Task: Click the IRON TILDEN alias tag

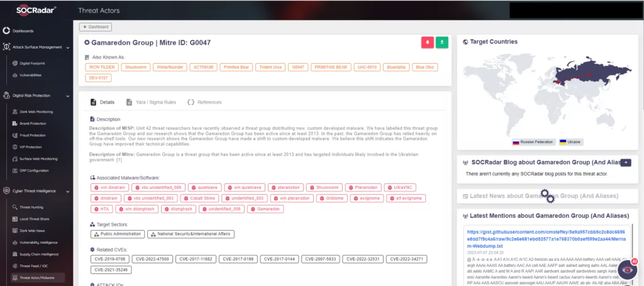Action: (103, 67)
